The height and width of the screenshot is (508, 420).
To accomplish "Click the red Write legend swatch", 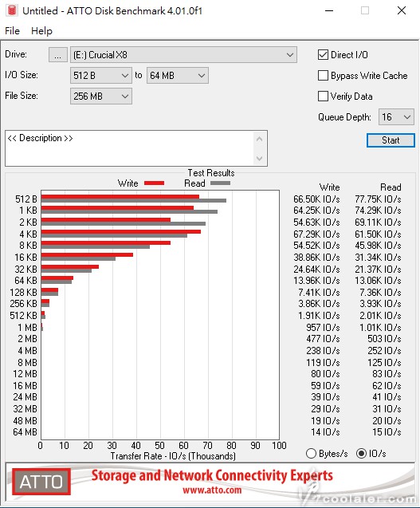I will click(x=154, y=183).
